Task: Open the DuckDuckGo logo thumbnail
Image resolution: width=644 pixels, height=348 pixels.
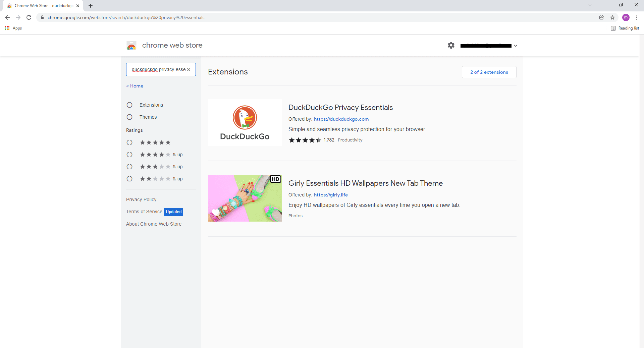Action: coord(245,122)
